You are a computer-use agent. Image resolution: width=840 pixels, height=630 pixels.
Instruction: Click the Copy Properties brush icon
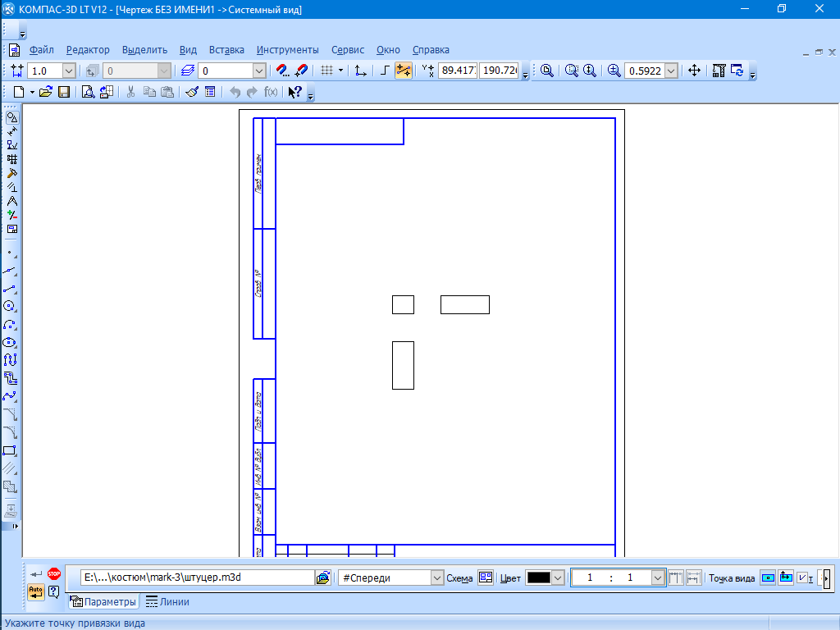pyautogui.click(x=192, y=92)
